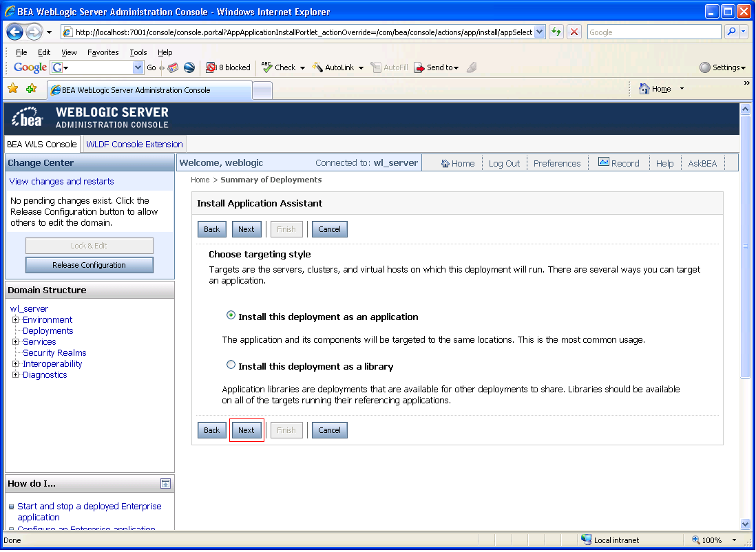Open the Favorites menu
This screenshot has height=552, width=756.
click(103, 52)
